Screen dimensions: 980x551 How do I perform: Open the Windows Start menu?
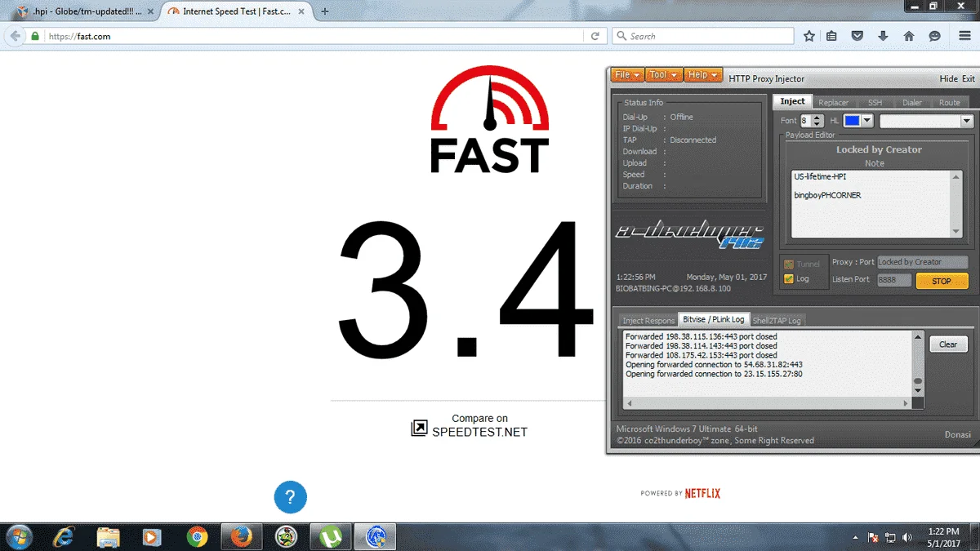(18, 536)
